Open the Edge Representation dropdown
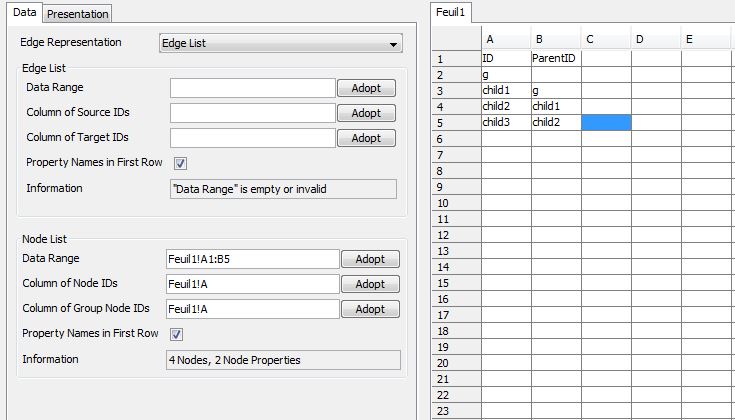Viewport: 735px width, 420px height. pyautogui.click(x=280, y=44)
